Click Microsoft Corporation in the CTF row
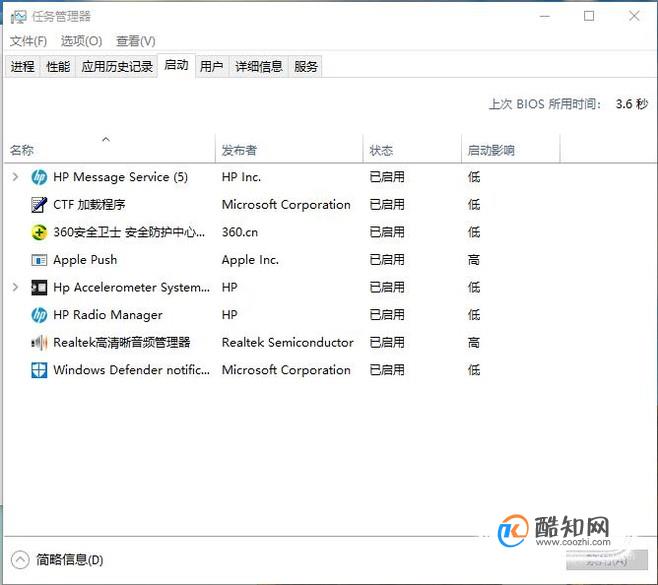 pos(286,205)
